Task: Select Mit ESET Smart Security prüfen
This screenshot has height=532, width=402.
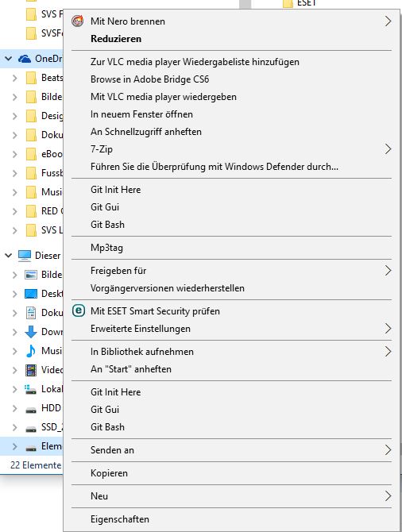Action: pos(231,311)
